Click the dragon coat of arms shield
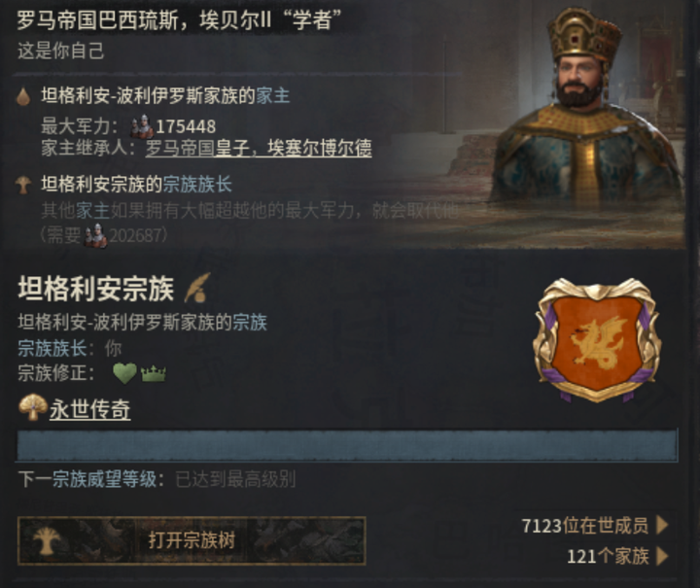 [x=597, y=340]
